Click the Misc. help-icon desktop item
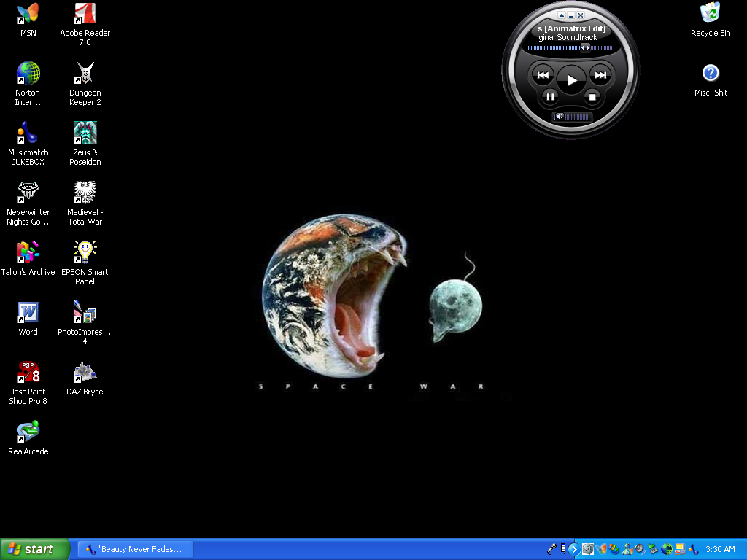 711,80
